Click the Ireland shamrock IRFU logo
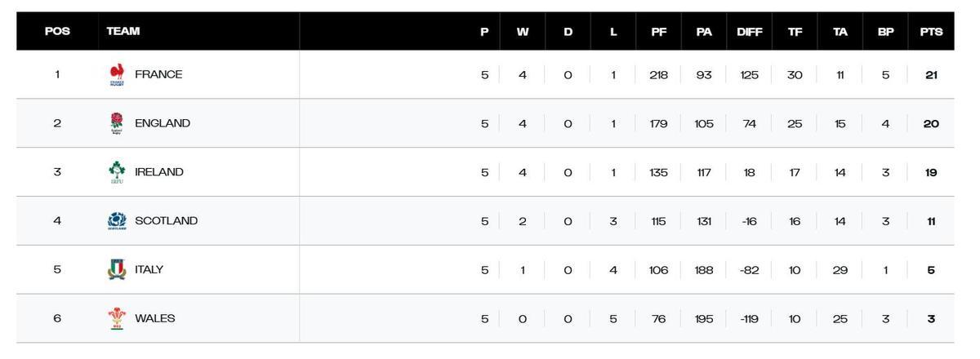The width and height of the screenshot is (980, 359). (117, 172)
